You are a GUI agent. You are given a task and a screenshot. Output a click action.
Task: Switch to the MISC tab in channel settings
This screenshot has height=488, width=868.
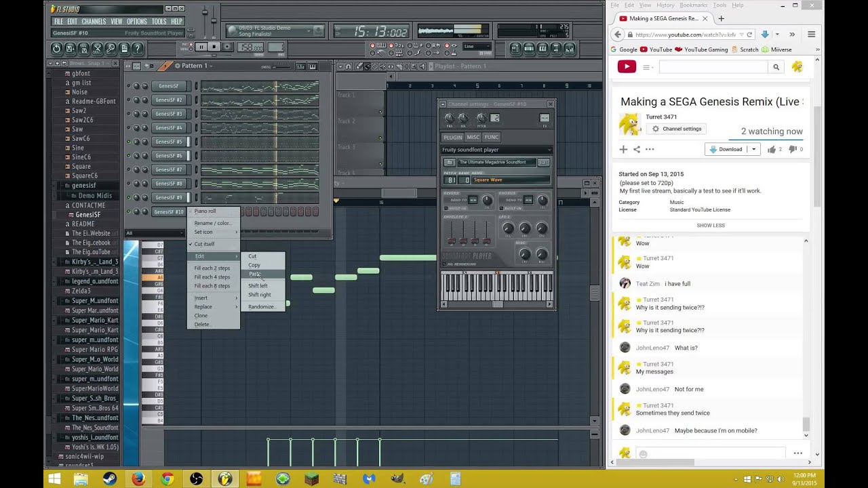click(x=473, y=137)
